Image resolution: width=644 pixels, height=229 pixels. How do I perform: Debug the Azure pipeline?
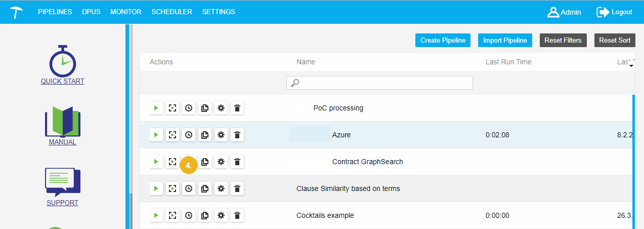pos(173,135)
